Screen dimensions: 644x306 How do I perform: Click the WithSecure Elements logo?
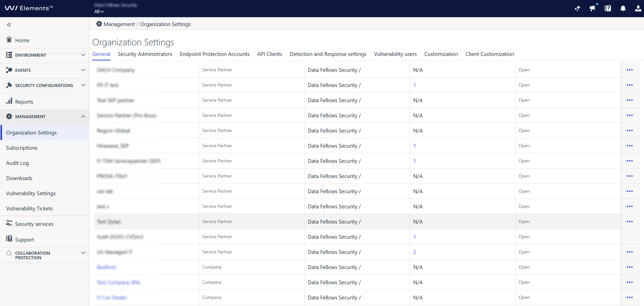pyautogui.click(x=29, y=8)
